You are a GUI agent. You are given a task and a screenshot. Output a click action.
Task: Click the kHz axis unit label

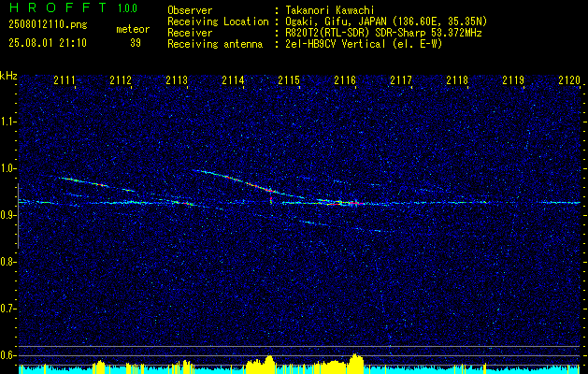(x=8, y=76)
